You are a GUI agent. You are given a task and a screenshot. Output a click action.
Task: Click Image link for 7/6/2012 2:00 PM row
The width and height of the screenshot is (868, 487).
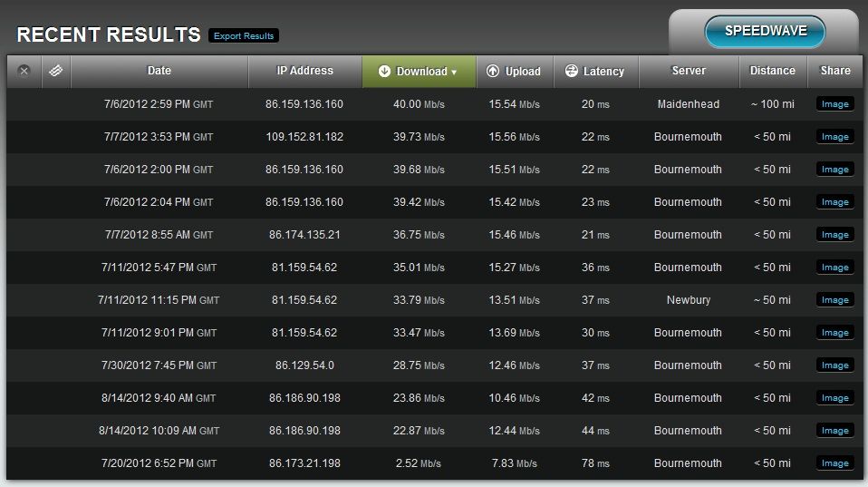click(834, 170)
